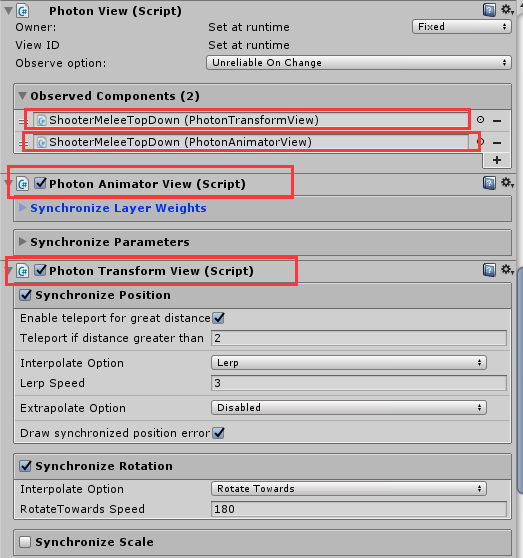
Task: Click the Teleport if distance greater than label
Action: coord(112,338)
